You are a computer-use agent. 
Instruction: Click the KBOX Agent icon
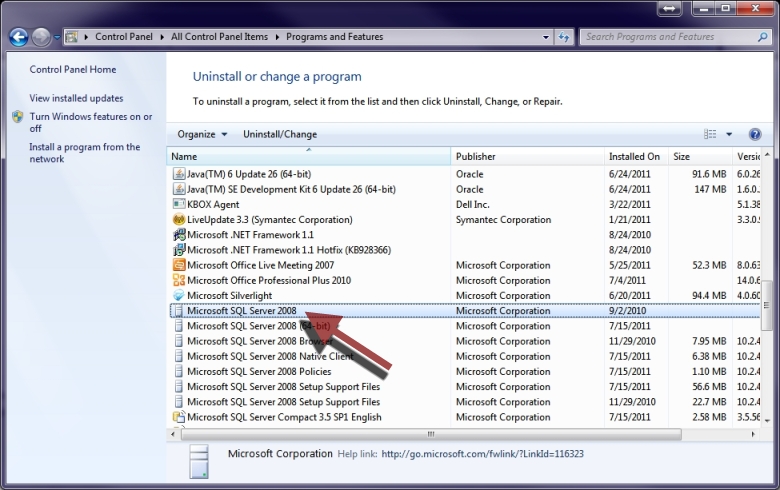pyautogui.click(x=179, y=204)
